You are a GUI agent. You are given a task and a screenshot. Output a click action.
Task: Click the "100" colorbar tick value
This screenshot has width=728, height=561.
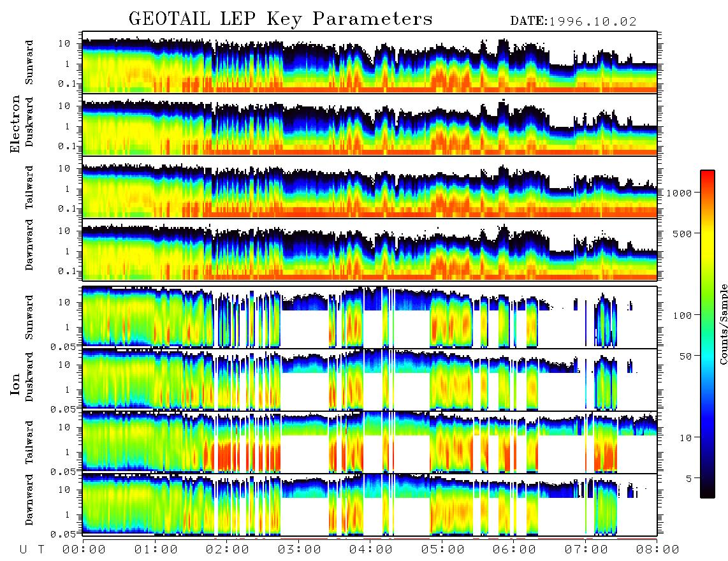683,316
